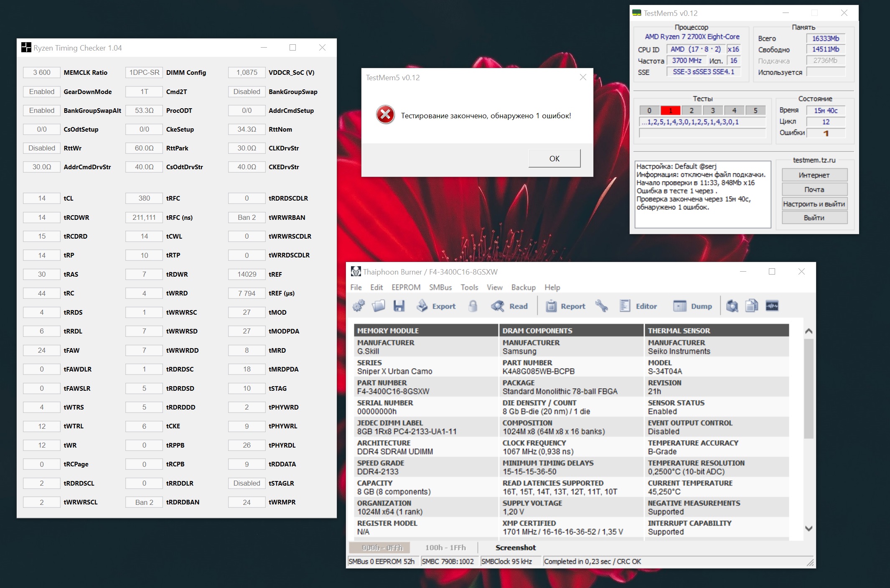The height and width of the screenshot is (588, 890).
Task: Click the Настроить и выйти button
Action: tap(814, 204)
